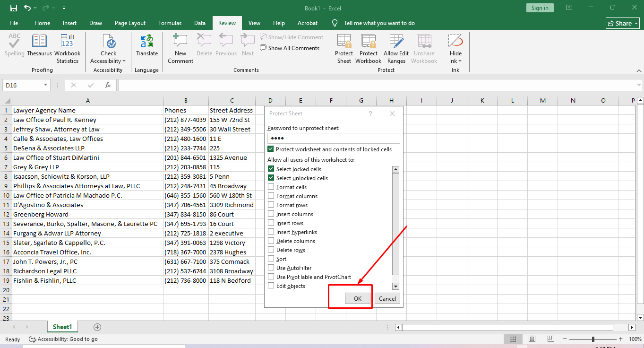Screen dimensions: 644x348
Task: Switch to Page Break Preview view
Action: point(551,339)
